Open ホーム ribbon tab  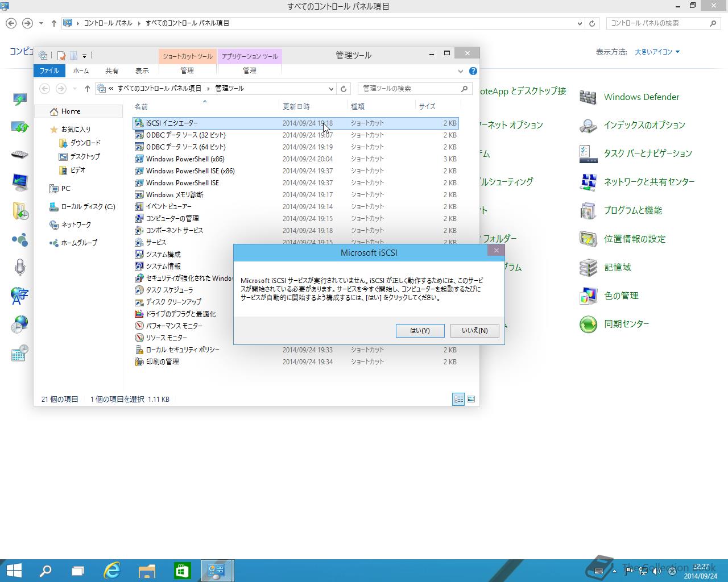81,70
